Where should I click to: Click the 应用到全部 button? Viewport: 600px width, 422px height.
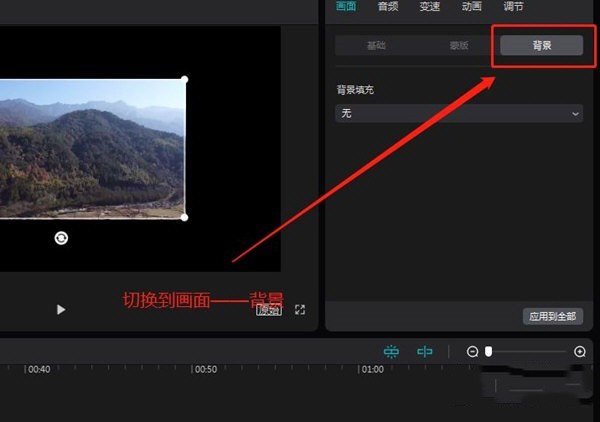coord(553,316)
